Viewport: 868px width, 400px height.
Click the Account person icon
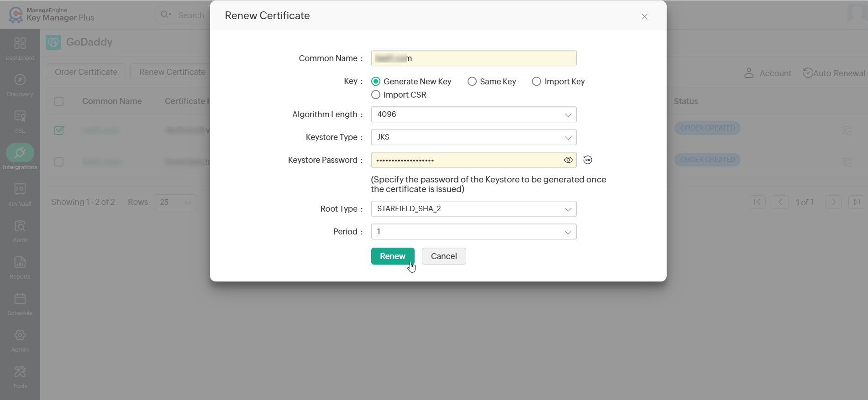point(749,73)
